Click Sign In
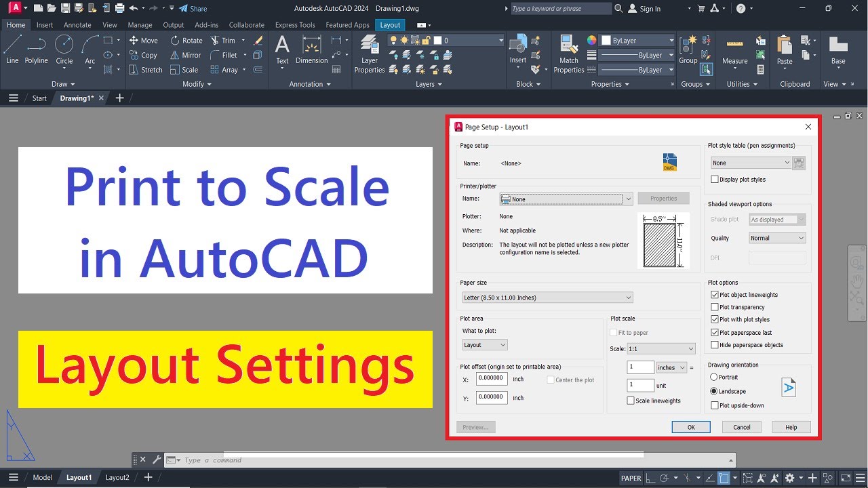 click(x=644, y=9)
